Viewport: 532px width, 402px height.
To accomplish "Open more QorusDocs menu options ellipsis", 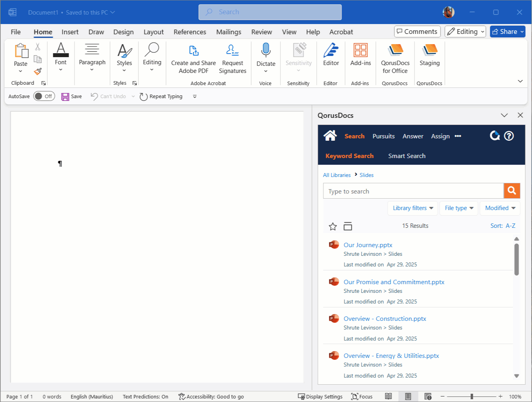I will coord(458,136).
